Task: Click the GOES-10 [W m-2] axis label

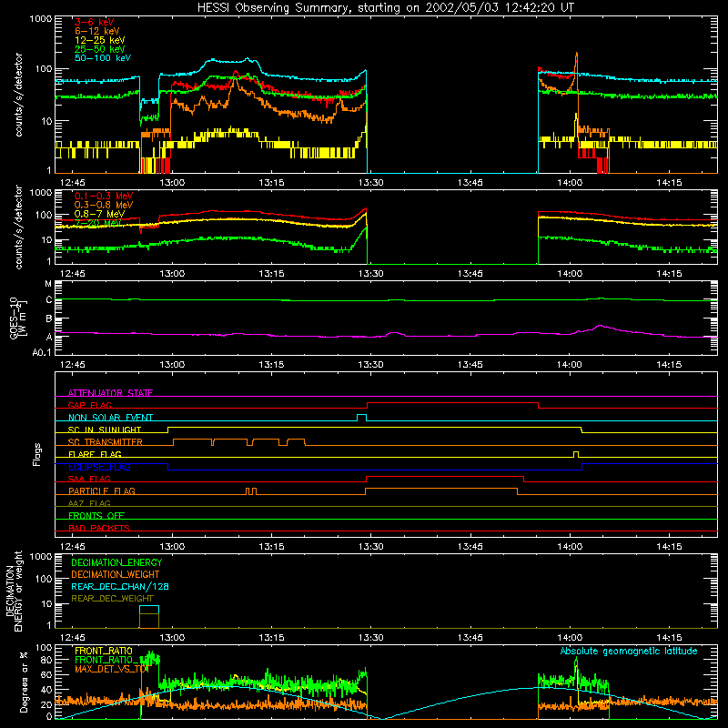Action: coord(17,318)
